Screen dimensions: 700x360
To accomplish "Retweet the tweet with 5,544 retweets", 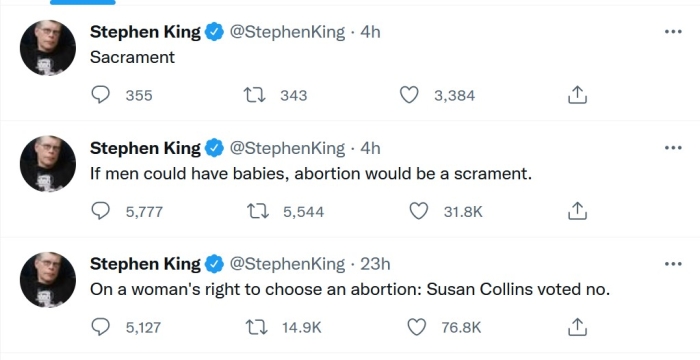I will [258, 211].
